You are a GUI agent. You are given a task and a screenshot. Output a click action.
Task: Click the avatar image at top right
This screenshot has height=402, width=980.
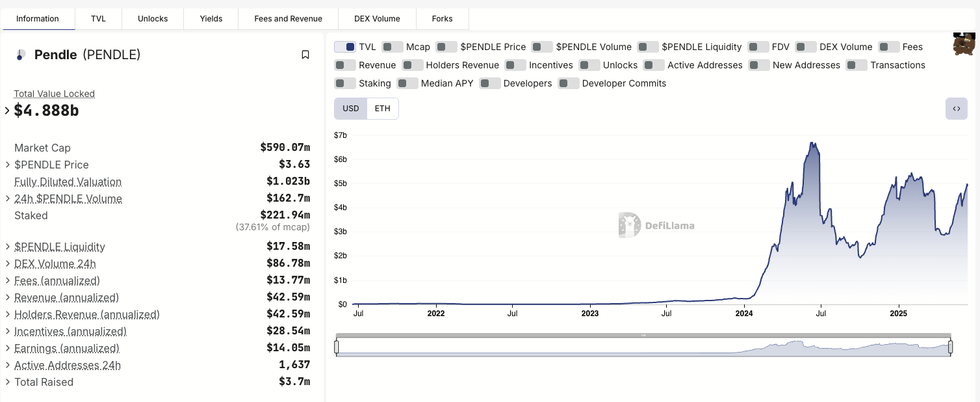click(x=964, y=44)
